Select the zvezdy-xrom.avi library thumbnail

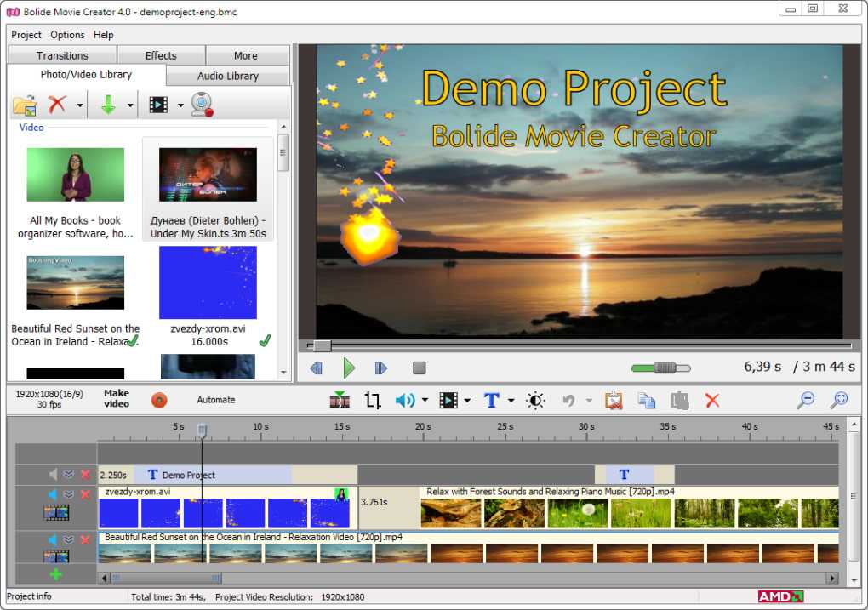click(208, 282)
